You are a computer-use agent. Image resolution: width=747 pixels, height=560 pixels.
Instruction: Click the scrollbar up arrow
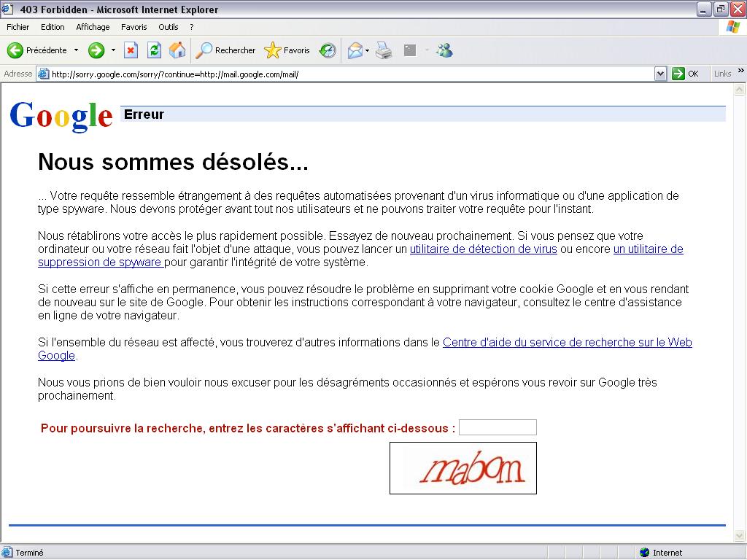740,89
